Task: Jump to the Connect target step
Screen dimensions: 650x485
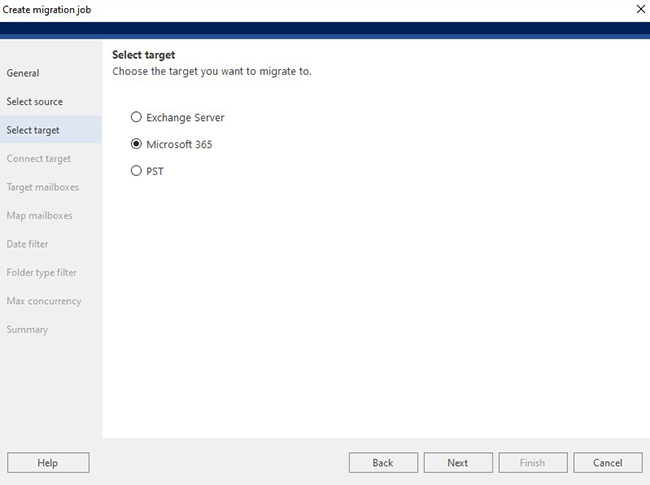Action: click(x=38, y=159)
